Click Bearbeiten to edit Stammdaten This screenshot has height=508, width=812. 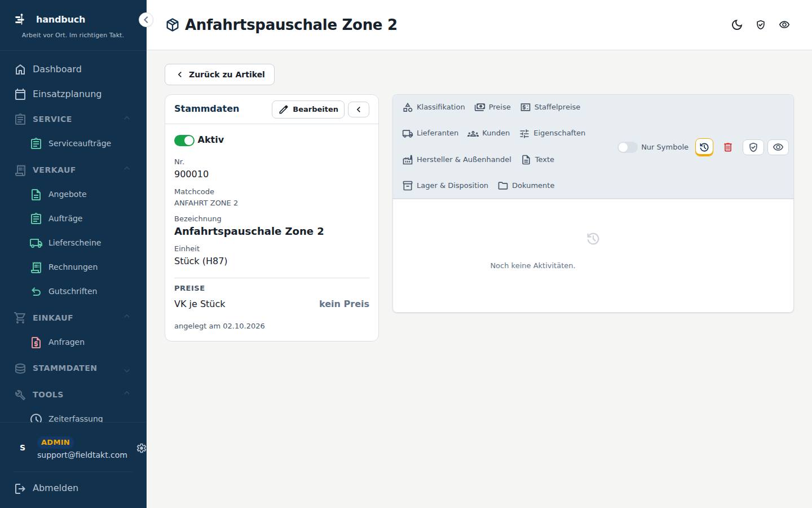coord(308,110)
